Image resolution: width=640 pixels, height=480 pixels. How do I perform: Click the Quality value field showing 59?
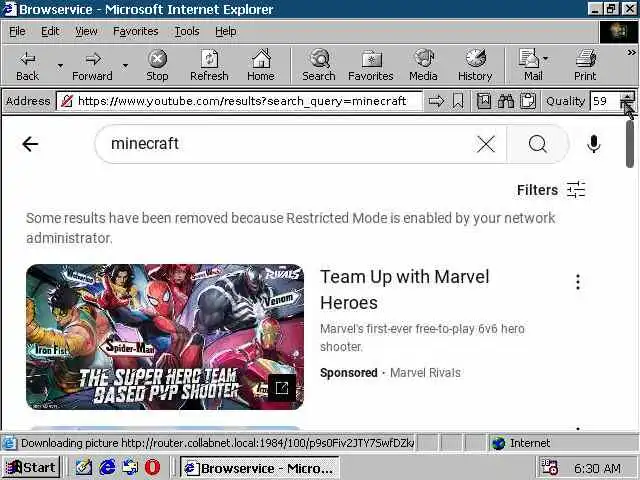(604, 101)
